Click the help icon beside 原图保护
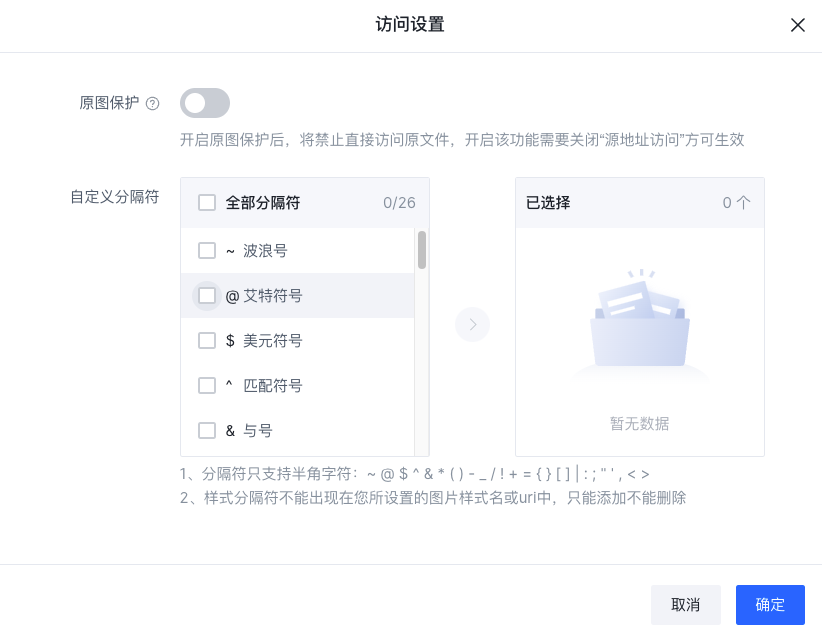This screenshot has height=641, width=822. coord(153,104)
